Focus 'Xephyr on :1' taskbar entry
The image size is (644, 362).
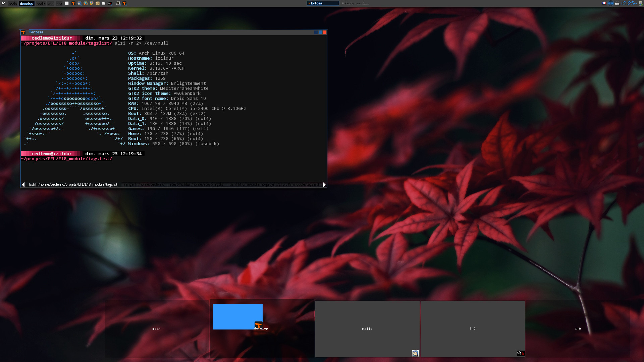355,3
